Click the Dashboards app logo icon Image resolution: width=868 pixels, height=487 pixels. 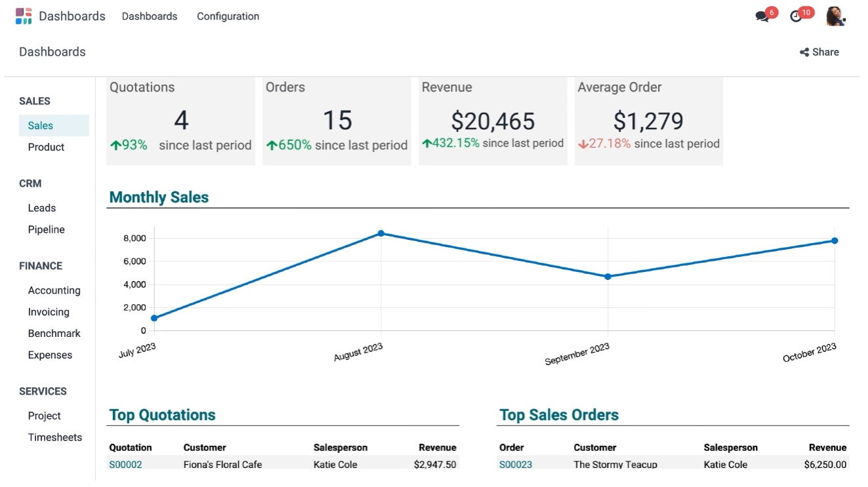click(x=24, y=16)
